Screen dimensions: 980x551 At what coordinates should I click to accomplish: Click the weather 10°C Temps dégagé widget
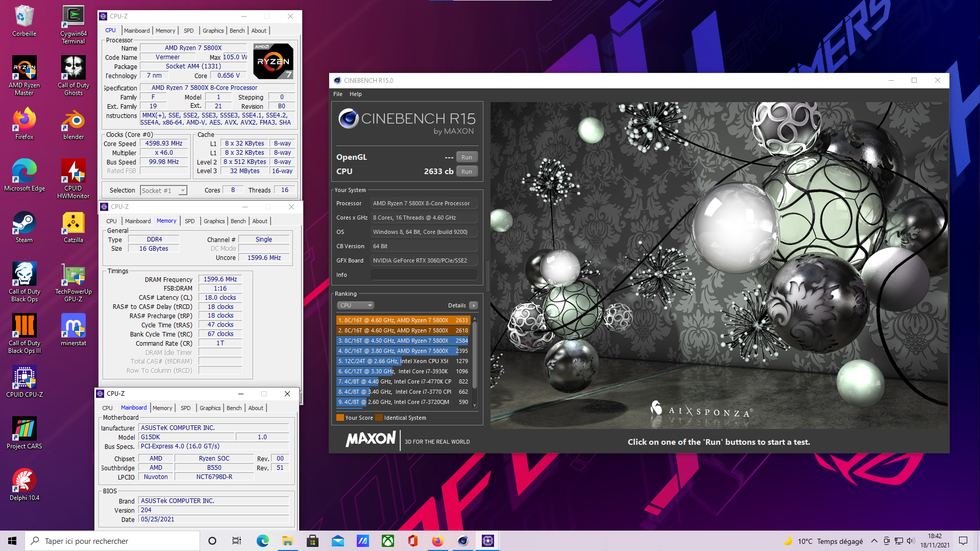(823, 541)
